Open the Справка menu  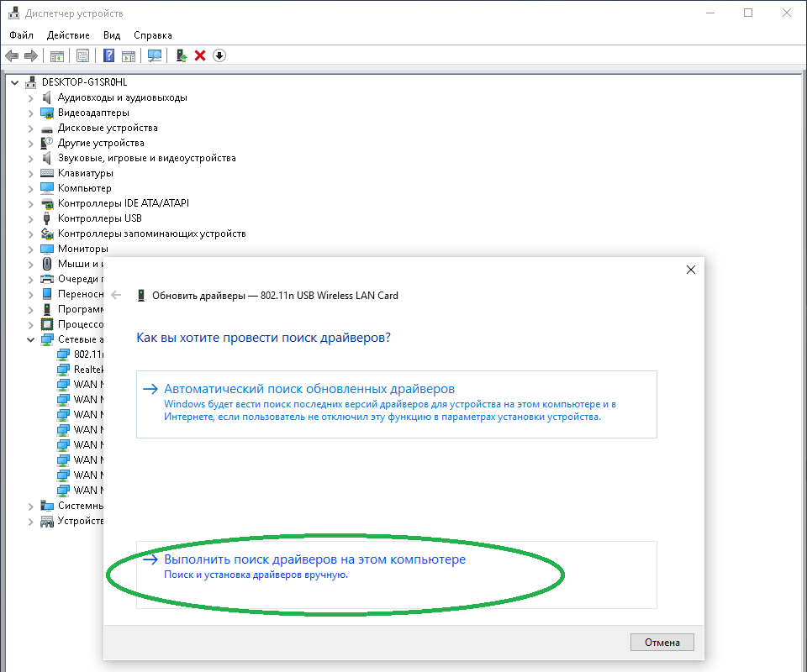(153, 35)
